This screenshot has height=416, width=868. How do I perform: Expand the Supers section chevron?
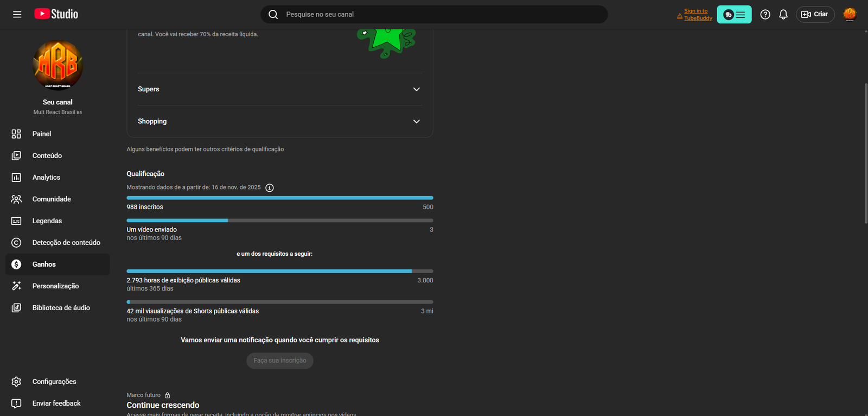(417, 89)
